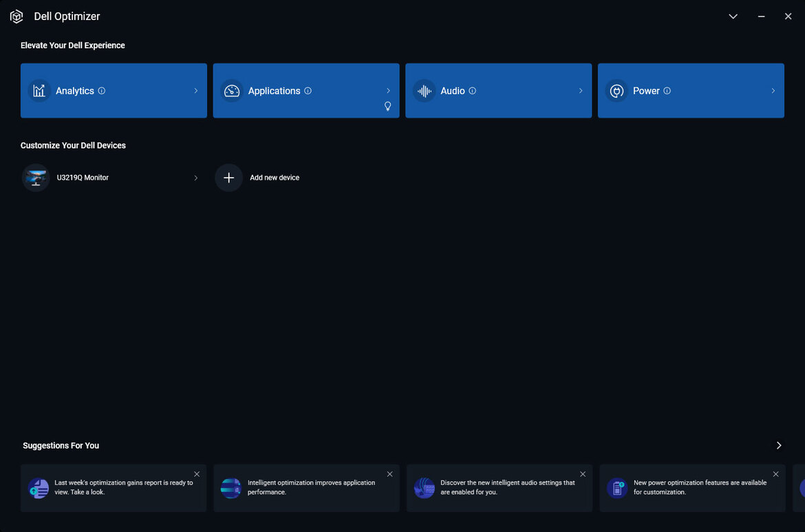Image resolution: width=805 pixels, height=532 pixels.
Task: Click the partially visible fifth suggestion card
Action: [x=799, y=488]
